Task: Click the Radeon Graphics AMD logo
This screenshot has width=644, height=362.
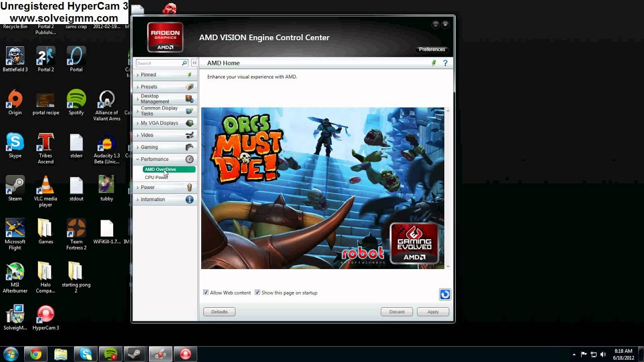Action: tap(165, 37)
